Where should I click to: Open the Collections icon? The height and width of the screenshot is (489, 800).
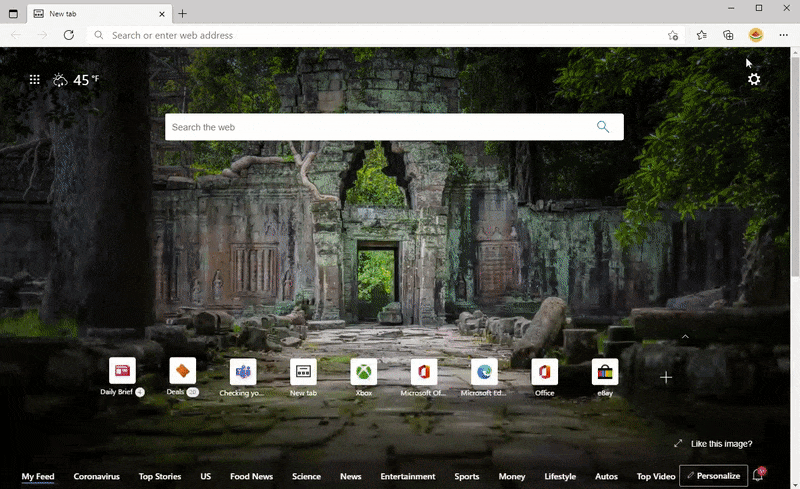728,35
